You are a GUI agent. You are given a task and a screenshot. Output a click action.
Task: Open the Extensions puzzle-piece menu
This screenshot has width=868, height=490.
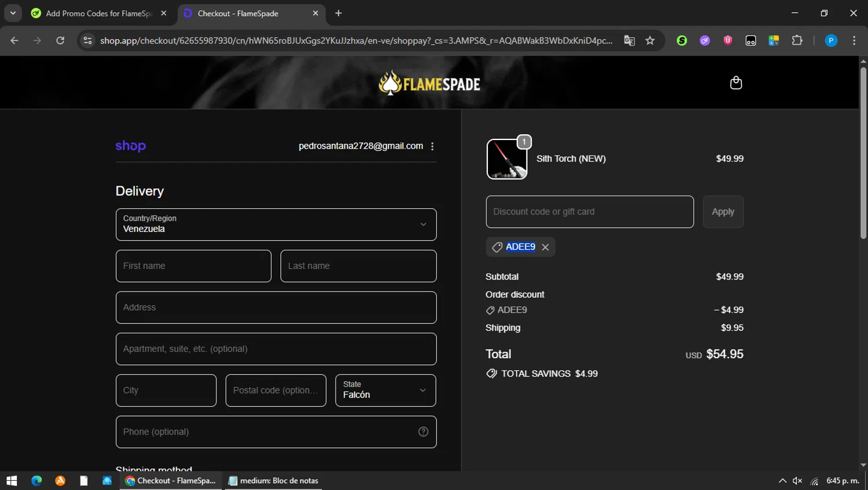click(797, 40)
